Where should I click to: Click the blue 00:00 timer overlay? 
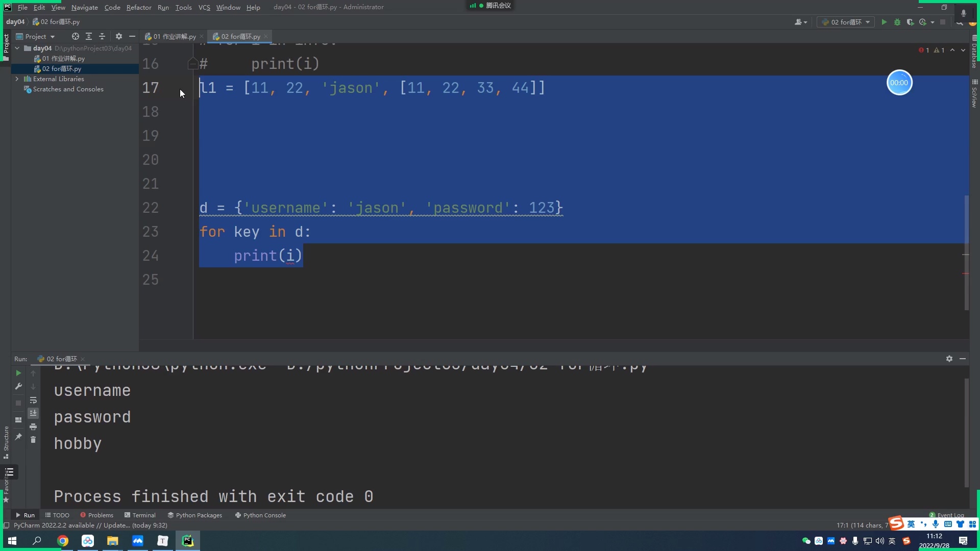899,83
